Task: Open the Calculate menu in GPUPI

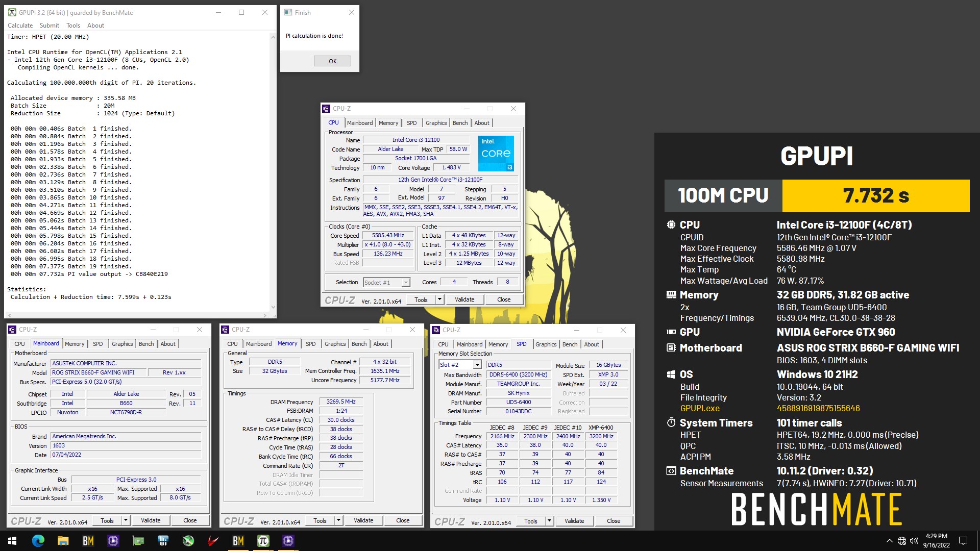Action: click(20, 26)
